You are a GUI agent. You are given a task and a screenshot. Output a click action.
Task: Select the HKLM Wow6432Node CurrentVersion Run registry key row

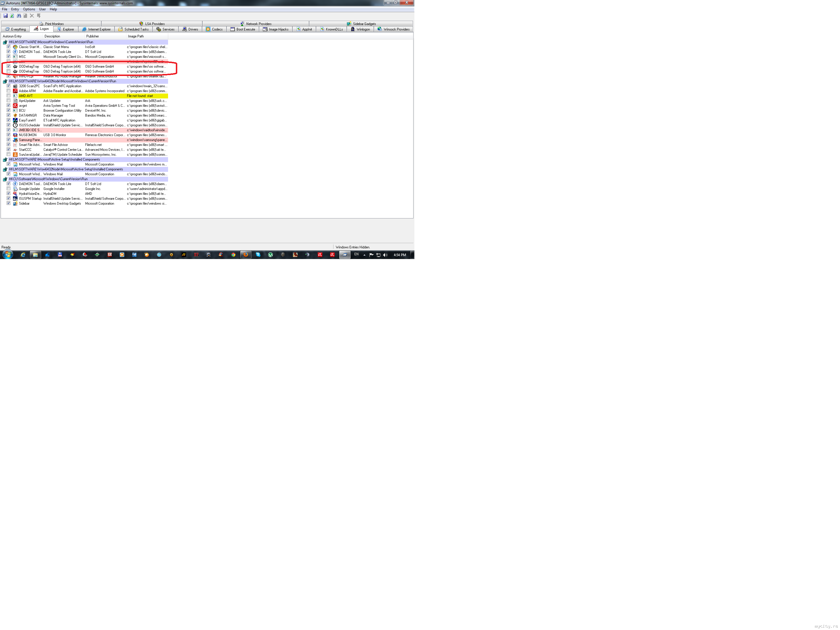(x=63, y=81)
